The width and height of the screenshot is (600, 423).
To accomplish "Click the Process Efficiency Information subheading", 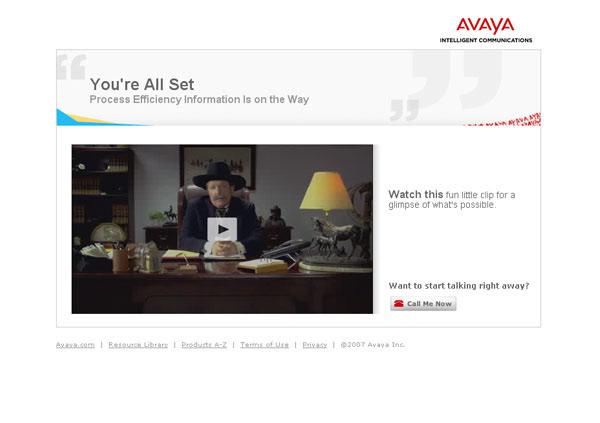I will click(x=199, y=100).
